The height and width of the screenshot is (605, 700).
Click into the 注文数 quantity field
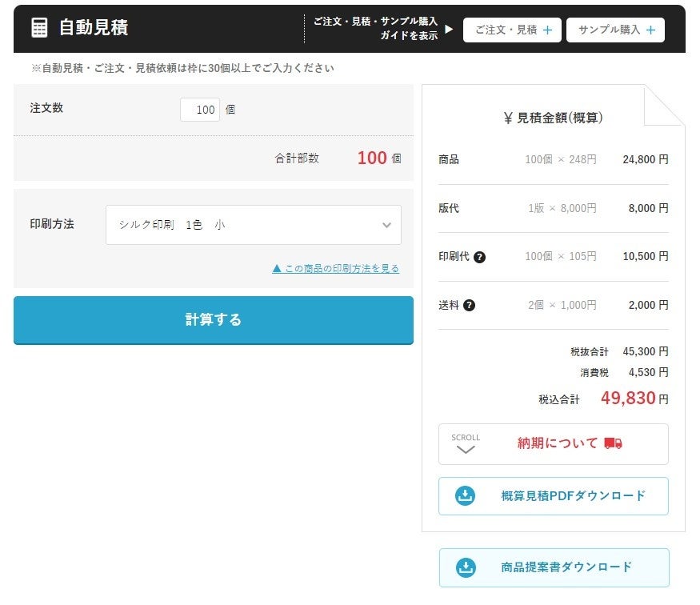click(200, 110)
